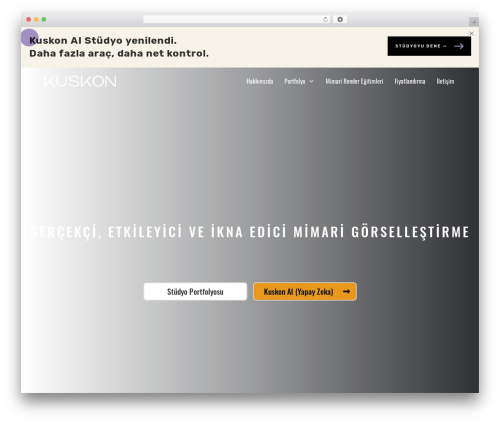Click the yellow minimize window dot
Screen dimensions: 500x423
coord(36,20)
